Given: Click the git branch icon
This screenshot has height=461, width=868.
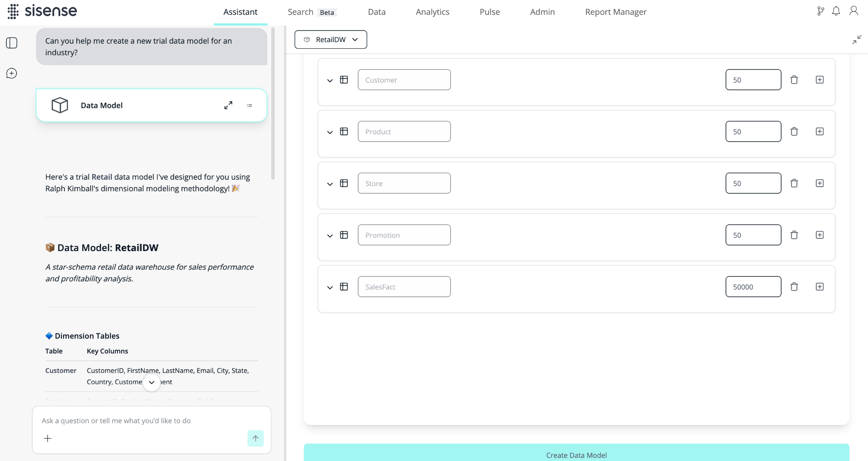Looking at the screenshot, I should (x=821, y=11).
